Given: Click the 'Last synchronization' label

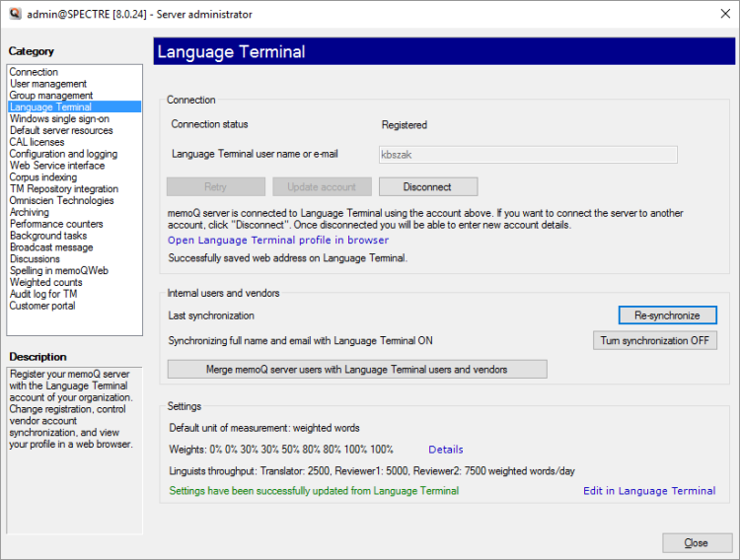Looking at the screenshot, I should [211, 315].
